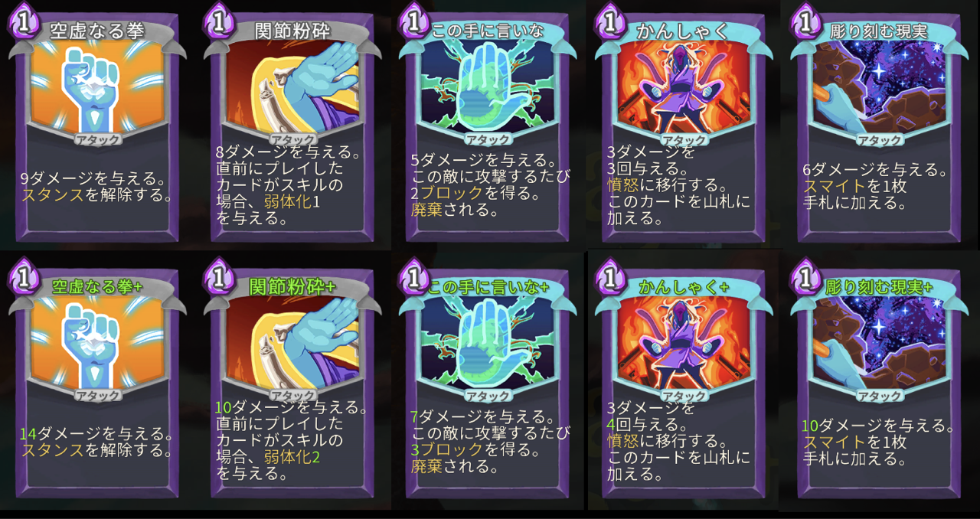Viewport: 980px width, 519px height.
Task: Click the 空虚なる拳+ title banner
Action: (x=97, y=287)
